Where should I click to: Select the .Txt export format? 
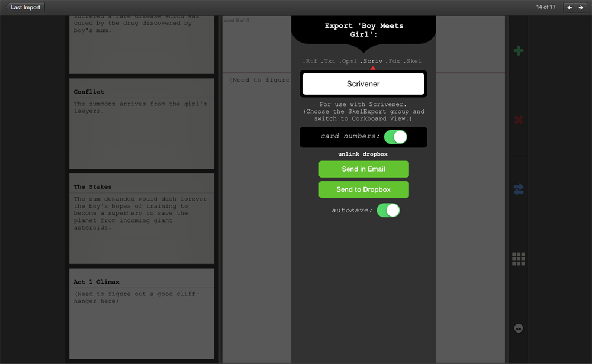coord(328,61)
